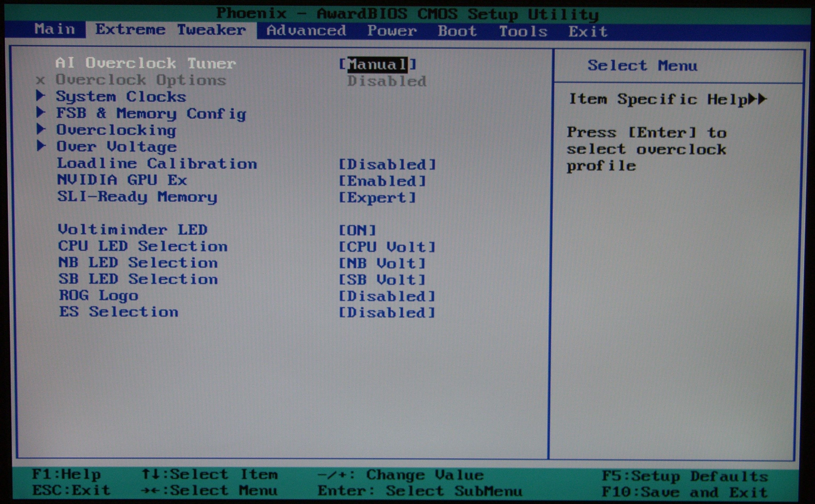Expand the Over Voltage submenu arrow

tap(41, 146)
